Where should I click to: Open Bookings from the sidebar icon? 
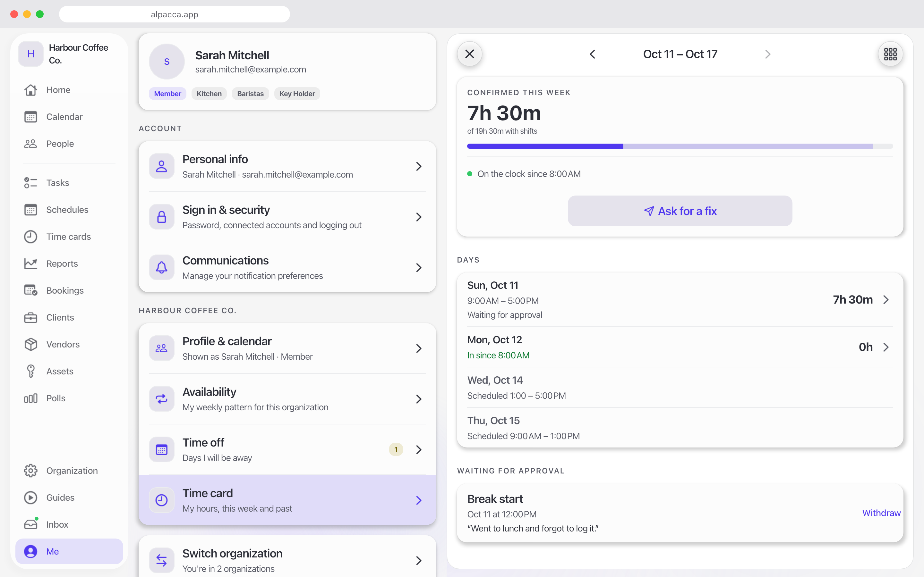point(30,290)
